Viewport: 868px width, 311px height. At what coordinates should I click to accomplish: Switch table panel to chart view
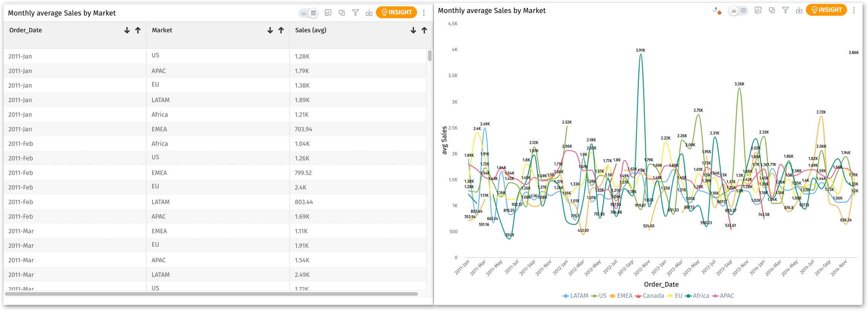(304, 13)
